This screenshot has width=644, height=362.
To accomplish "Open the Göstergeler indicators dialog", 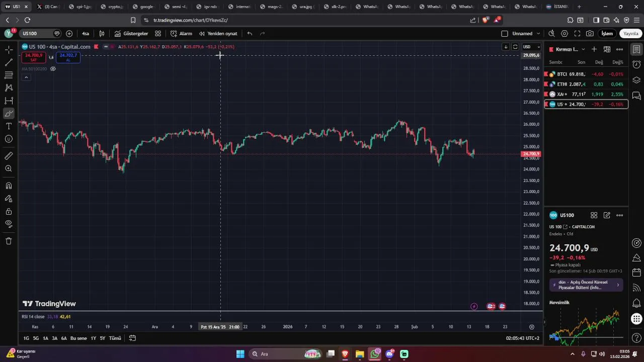I will click(131, 34).
